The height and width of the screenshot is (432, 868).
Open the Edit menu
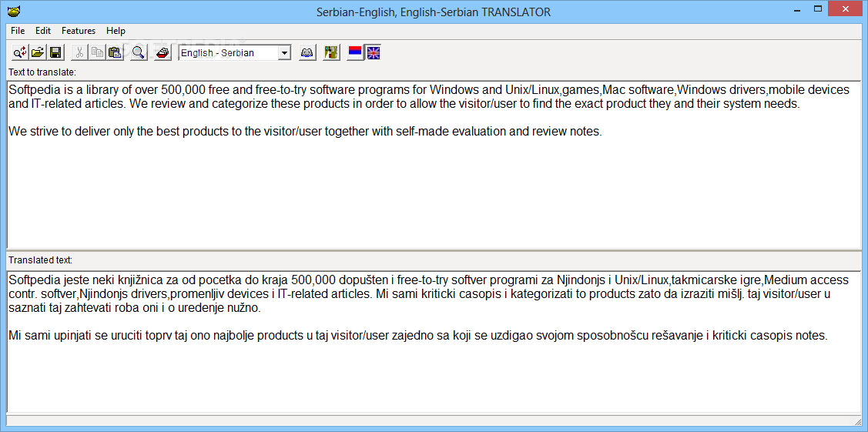click(43, 31)
